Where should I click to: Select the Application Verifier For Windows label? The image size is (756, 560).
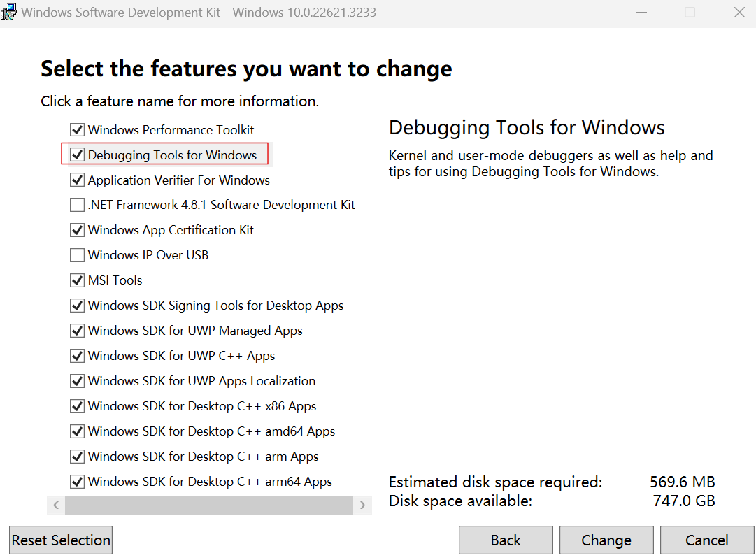[x=179, y=180]
